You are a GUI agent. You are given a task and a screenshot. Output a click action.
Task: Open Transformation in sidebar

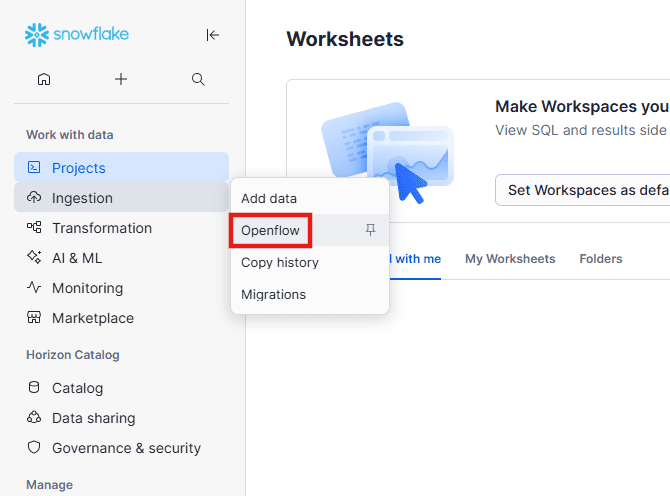coord(121,228)
